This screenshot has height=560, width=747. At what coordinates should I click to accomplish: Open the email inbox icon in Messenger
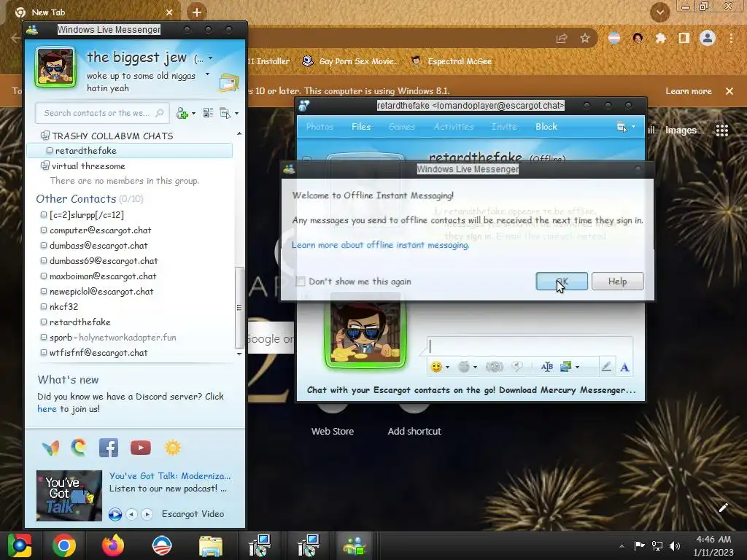(229, 82)
